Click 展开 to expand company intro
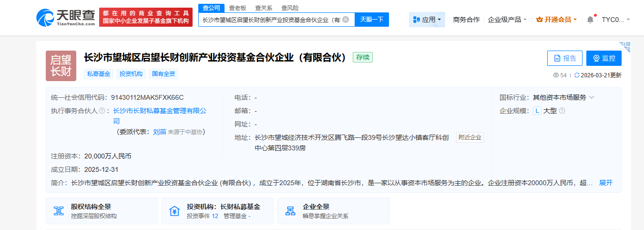 [605, 183]
